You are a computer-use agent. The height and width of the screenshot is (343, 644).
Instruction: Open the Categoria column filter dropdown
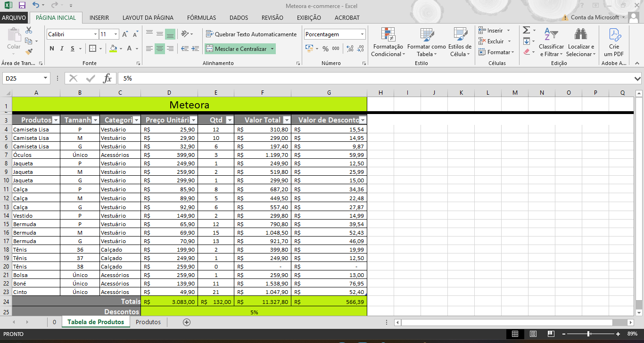[136, 120]
